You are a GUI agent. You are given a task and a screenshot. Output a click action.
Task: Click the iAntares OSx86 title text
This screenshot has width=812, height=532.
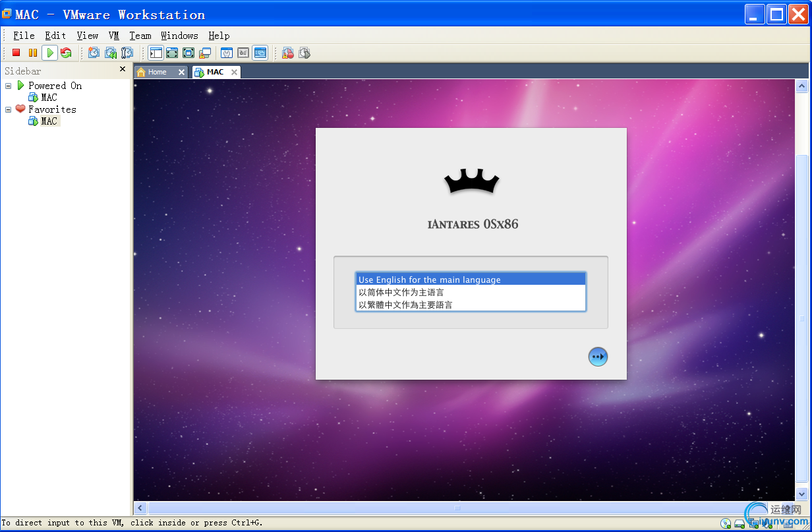[x=473, y=224]
